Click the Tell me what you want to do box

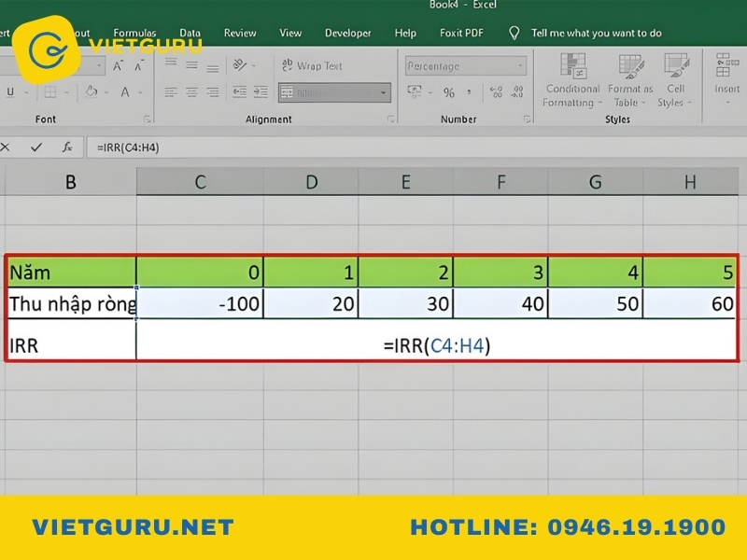pyautogui.click(x=596, y=33)
